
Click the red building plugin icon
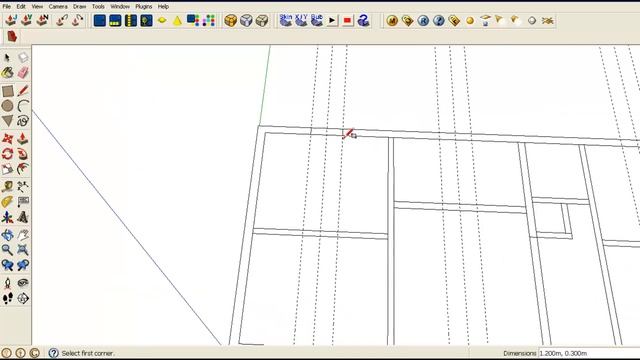pyautogui.click(x=12, y=36)
